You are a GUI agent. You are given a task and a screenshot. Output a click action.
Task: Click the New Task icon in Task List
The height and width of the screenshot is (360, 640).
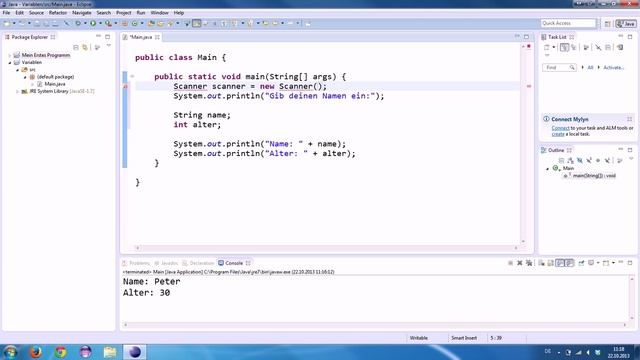pos(547,47)
